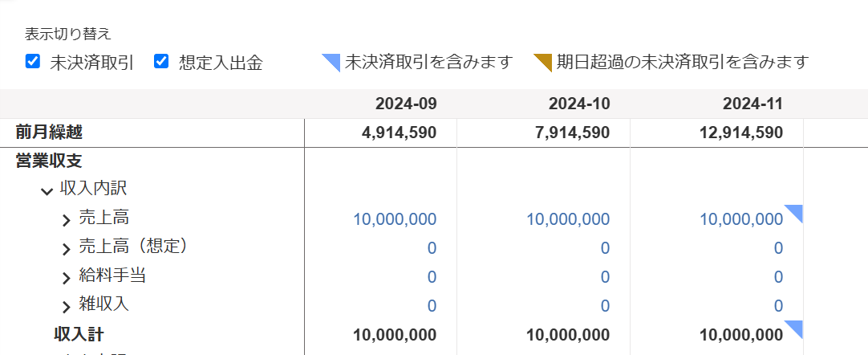
Task: Click 給料手当 value for 2024-09
Action: [x=432, y=277]
